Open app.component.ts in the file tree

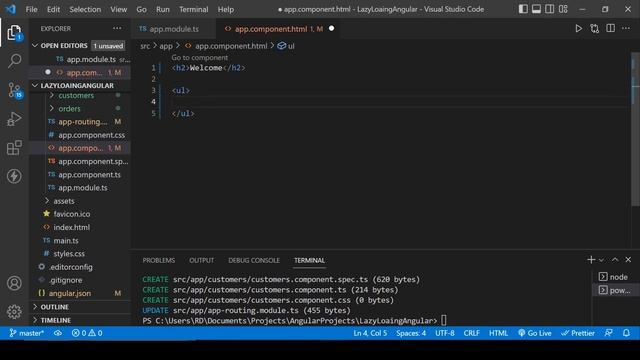[x=89, y=175]
